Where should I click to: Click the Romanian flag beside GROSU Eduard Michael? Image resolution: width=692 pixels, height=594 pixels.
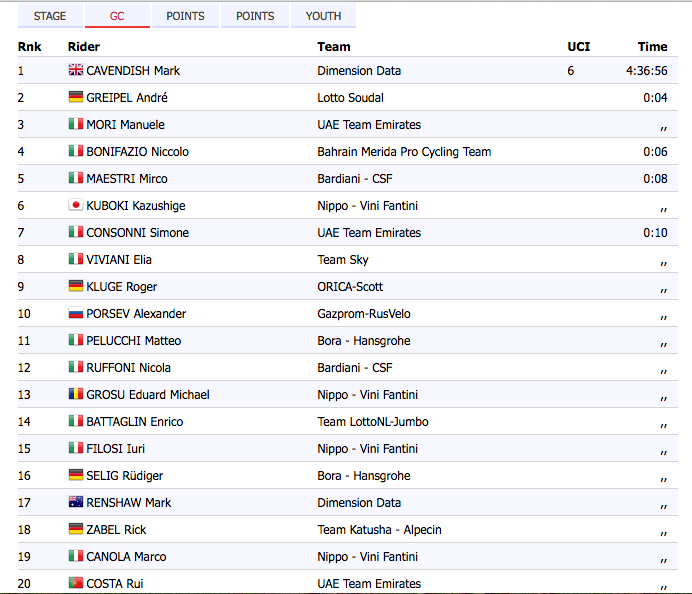point(75,394)
